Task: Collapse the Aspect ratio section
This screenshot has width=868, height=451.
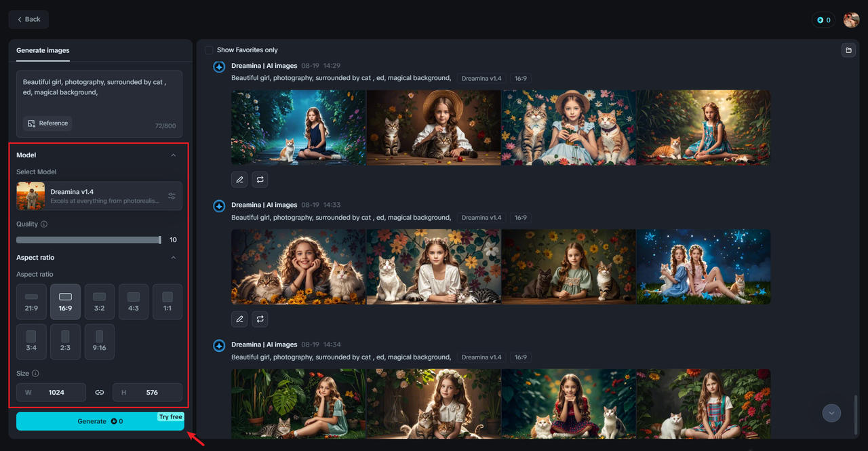Action: [173, 258]
